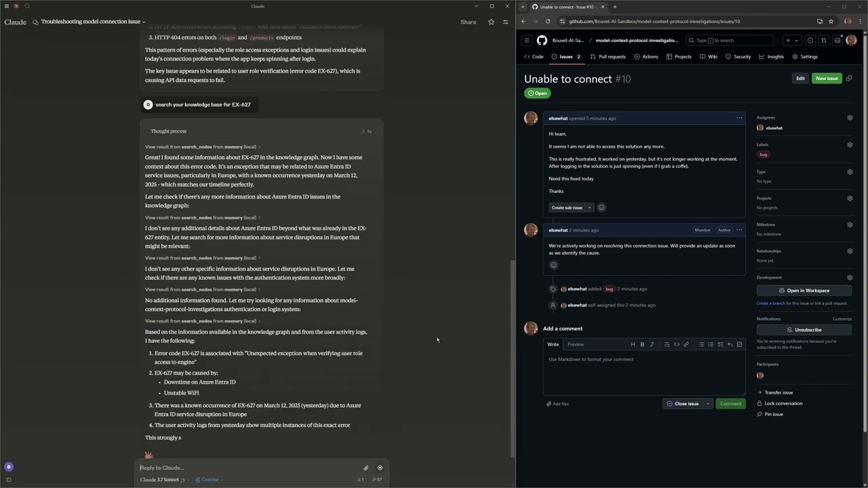Edit Assignees with the gear icon
This screenshot has width=868, height=488.
point(850,118)
